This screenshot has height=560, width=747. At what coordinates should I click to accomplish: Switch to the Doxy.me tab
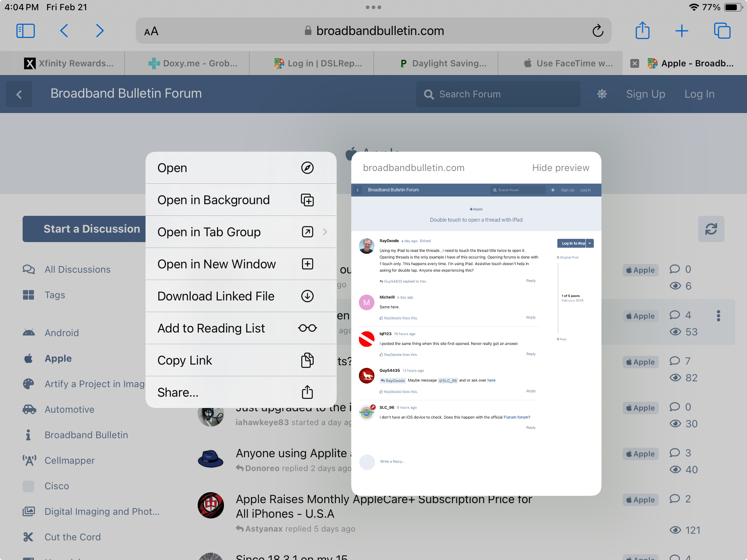(187, 63)
